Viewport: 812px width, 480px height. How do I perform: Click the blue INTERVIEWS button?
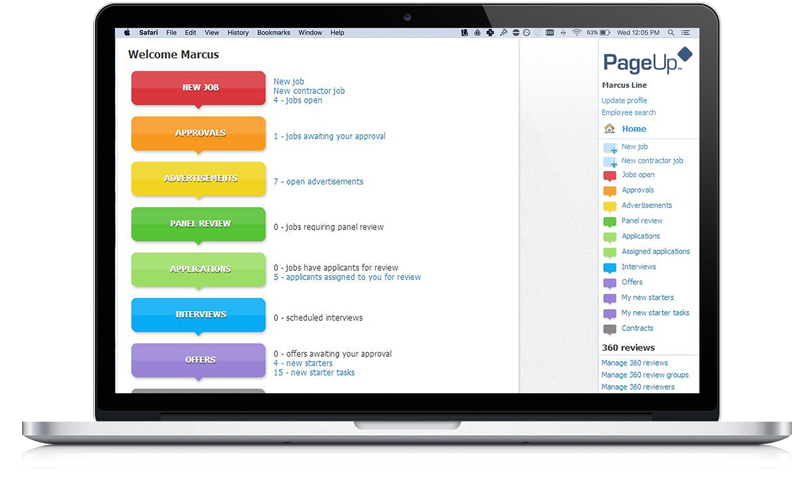point(198,315)
